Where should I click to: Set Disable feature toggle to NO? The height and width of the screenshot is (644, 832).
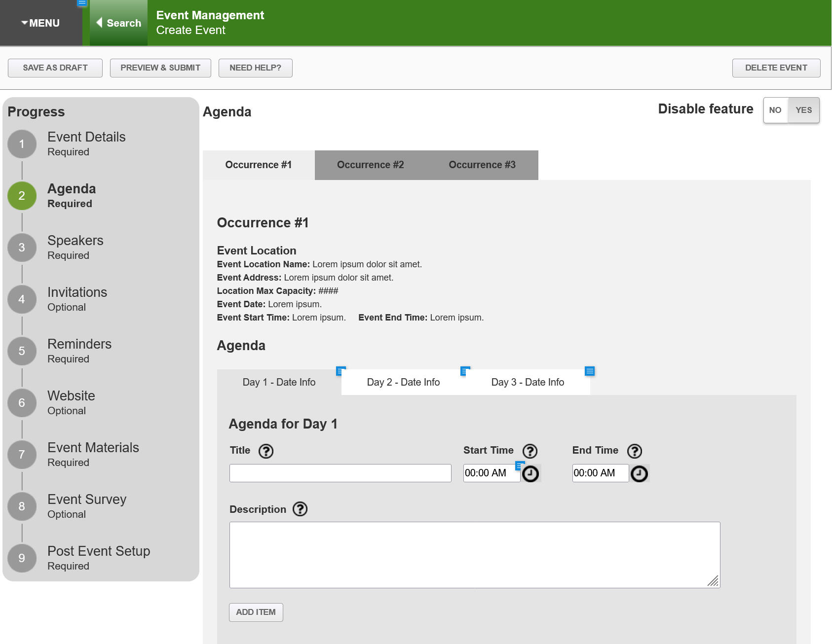click(775, 110)
